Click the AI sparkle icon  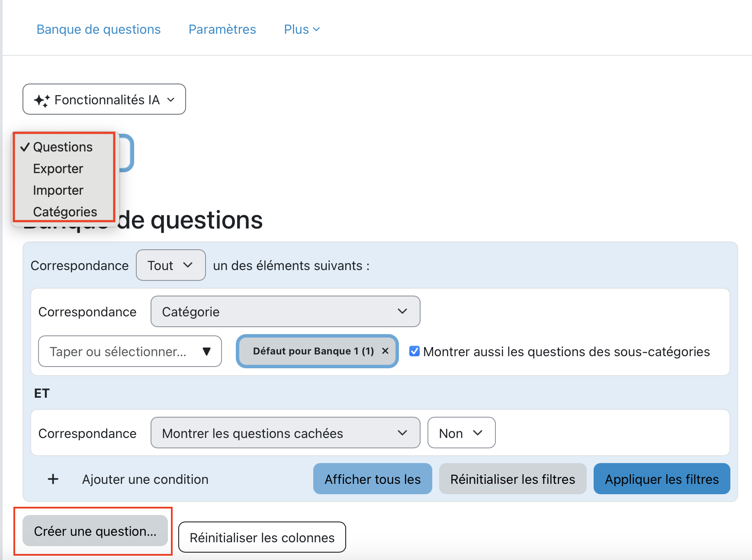pyautogui.click(x=42, y=100)
